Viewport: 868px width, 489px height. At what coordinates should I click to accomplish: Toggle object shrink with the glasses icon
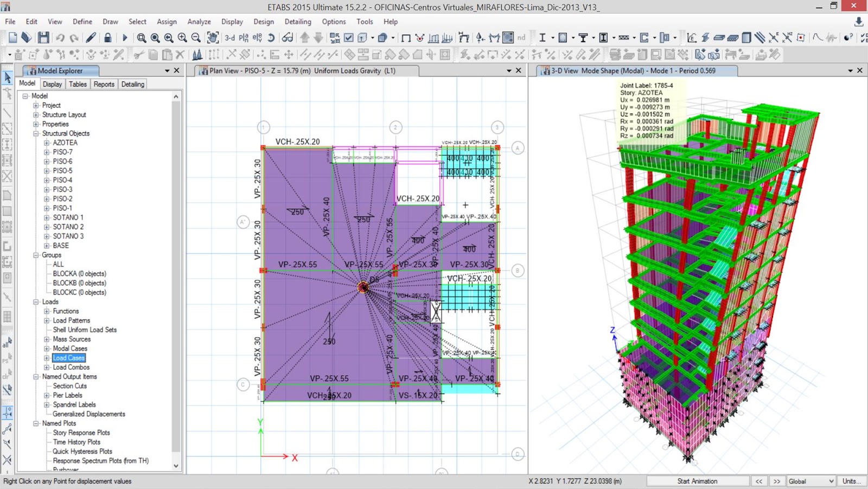point(286,37)
